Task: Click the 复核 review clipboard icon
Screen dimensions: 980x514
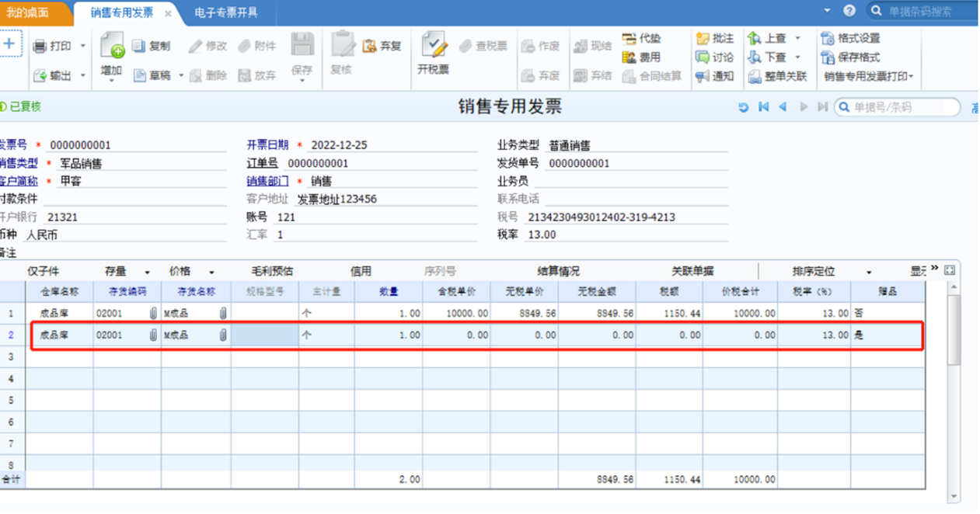Action: tap(342, 45)
